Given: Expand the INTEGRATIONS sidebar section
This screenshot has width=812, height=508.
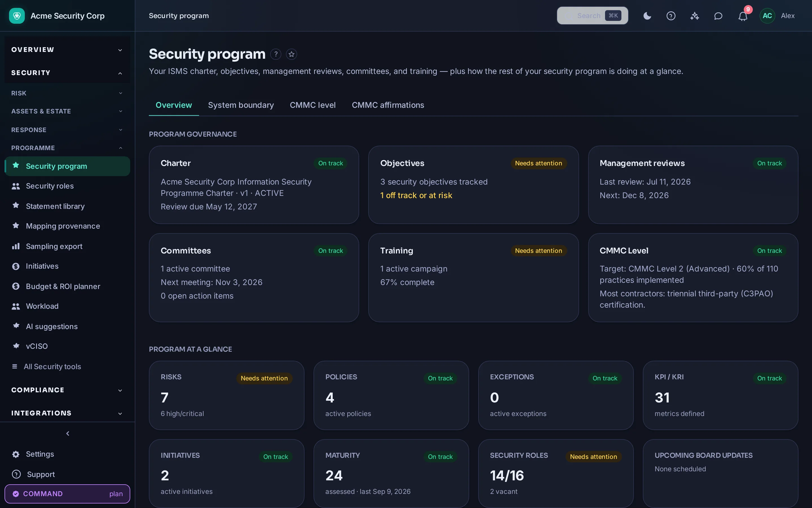Looking at the screenshot, I should coord(67,413).
